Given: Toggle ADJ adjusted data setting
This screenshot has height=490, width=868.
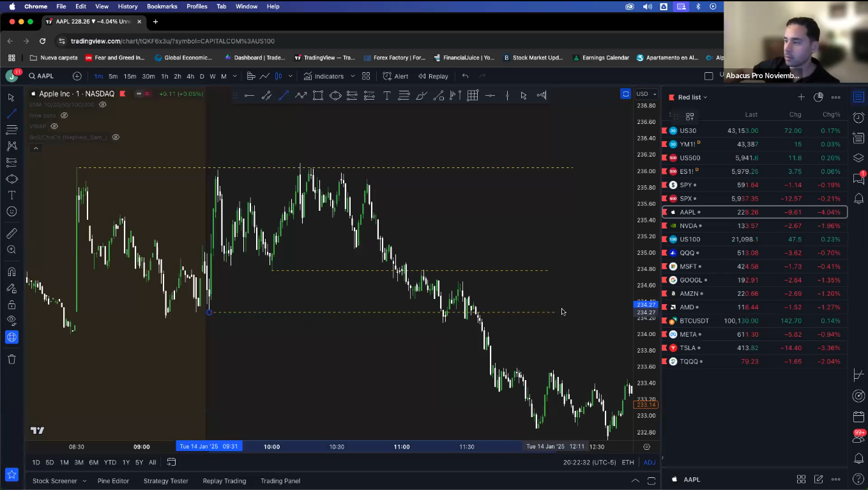Looking at the screenshot, I should 649,463.
